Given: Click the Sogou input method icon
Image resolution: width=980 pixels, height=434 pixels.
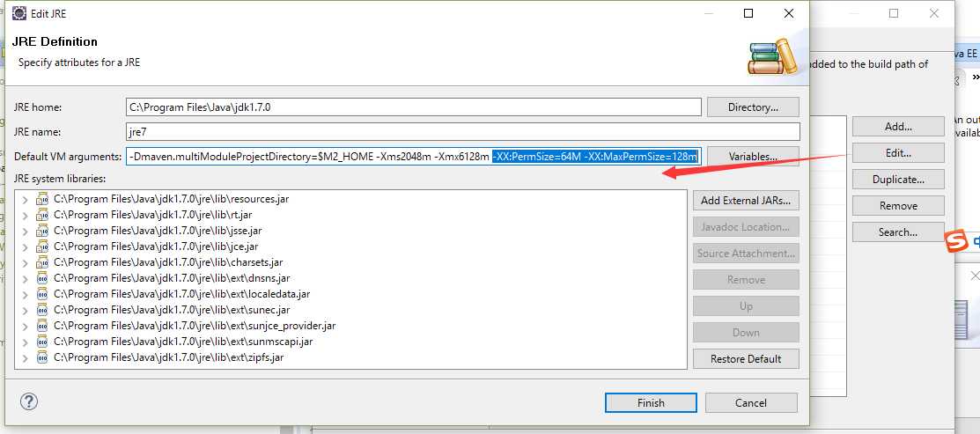Looking at the screenshot, I should tap(956, 242).
